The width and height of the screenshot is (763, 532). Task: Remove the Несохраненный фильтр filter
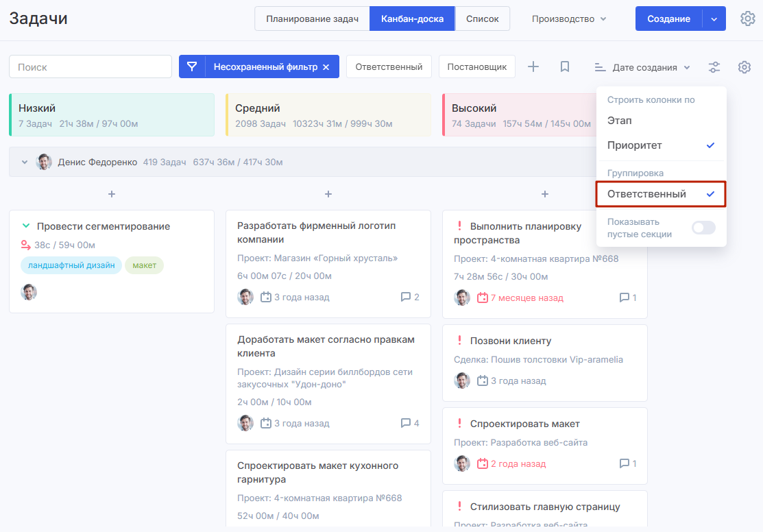click(x=326, y=67)
